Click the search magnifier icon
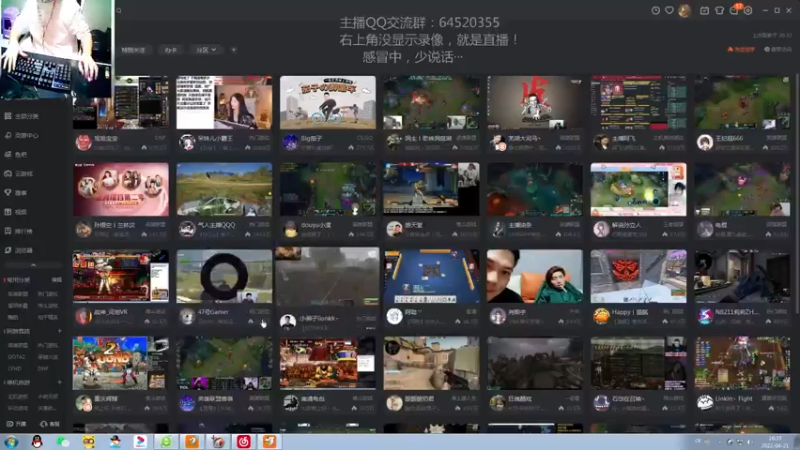This screenshot has width=800, height=450. 119,10
